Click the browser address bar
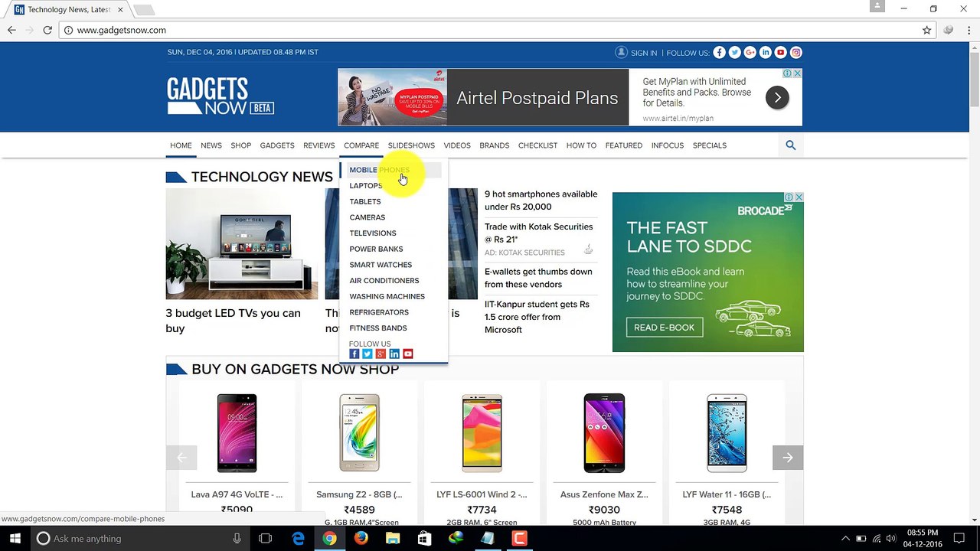The height and width of the screenshot is (551, 980). coord(490,30)
